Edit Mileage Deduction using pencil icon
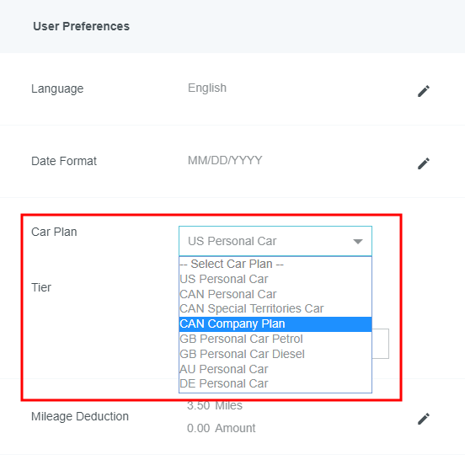Screen dimensions: 465x476 point(424,419)
